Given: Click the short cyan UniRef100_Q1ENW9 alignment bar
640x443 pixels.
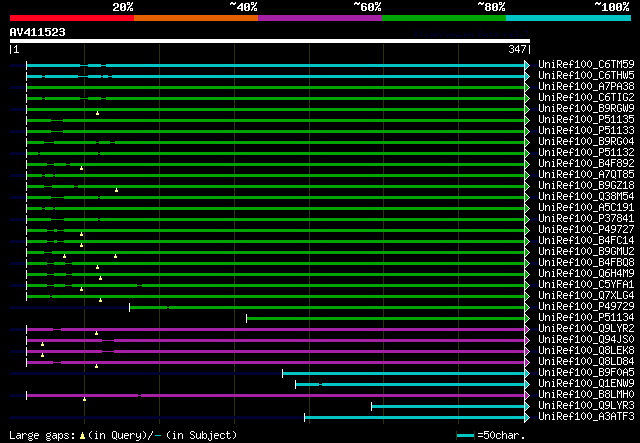Looking at the screenshot, I should tap(420, 384).
